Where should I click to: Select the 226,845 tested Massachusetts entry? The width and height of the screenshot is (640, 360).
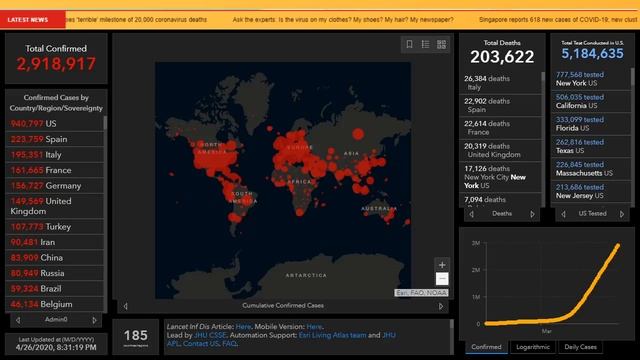click(x=591, y=169)
